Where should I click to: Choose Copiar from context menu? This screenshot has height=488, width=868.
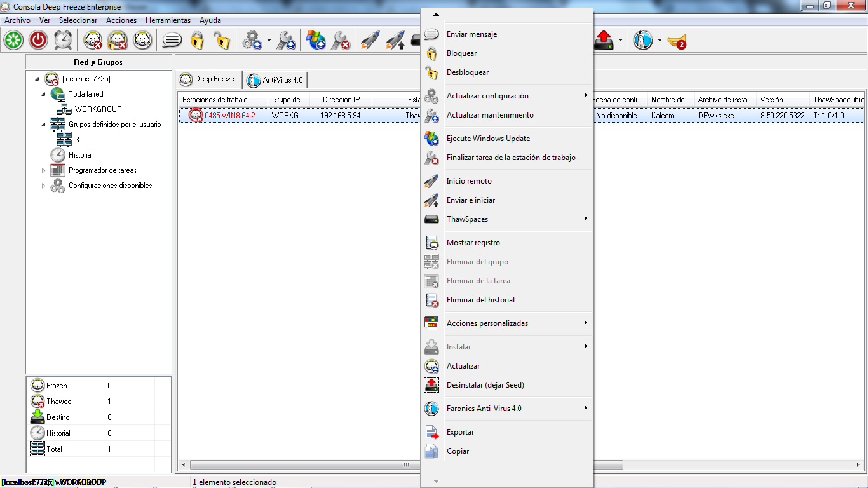pos(506,451)
